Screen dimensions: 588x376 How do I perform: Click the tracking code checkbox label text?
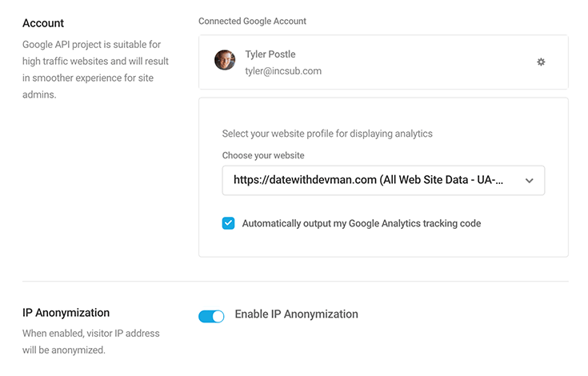pyautogui.click(x=361, y=223)
